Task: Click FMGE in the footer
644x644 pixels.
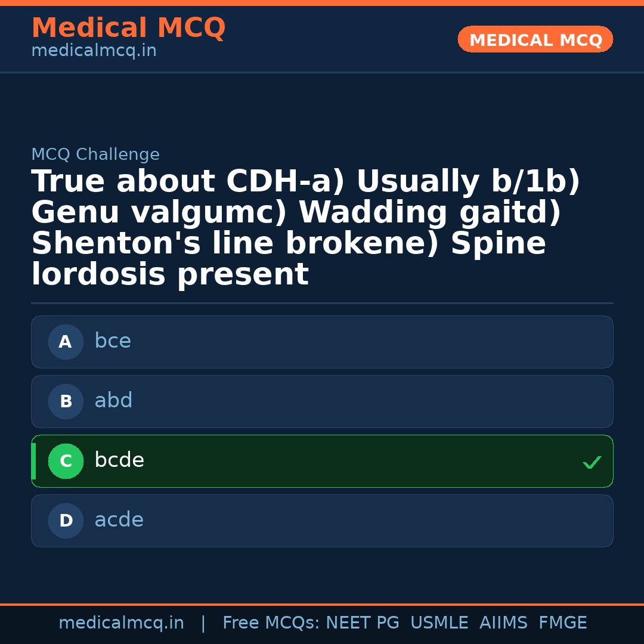Action: [562, 623]
